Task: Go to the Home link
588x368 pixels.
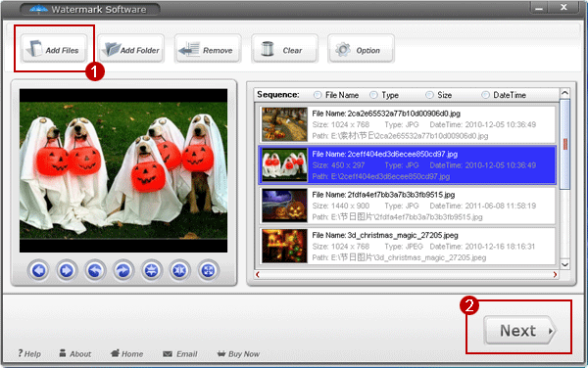Action: click(x=126, y=353)
